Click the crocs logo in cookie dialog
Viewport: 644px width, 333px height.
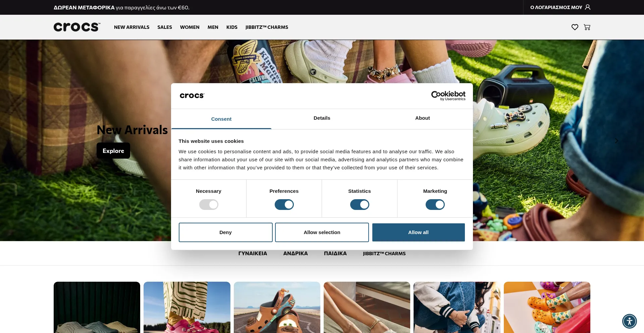tap(192, 96)
